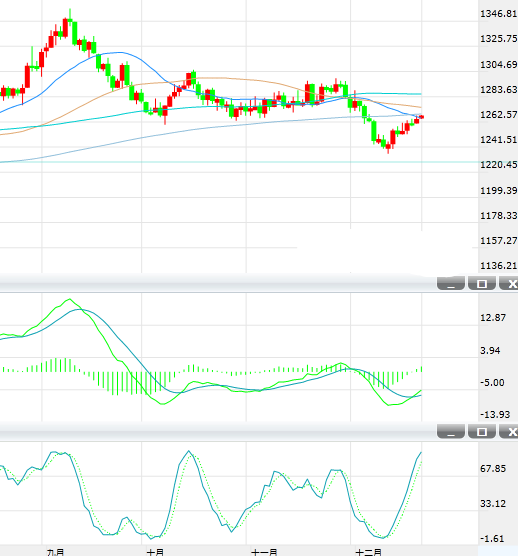The width and height of the screenshot is (518, 556).
Task: Select the 十一月 label on the time axis
Action: pos(264,552)
